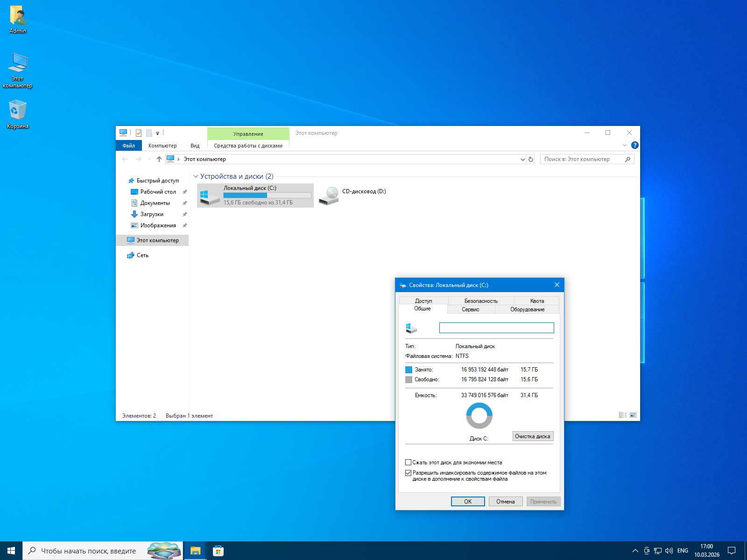Switch to details view in status bar
The width and height of the screenshot is (747, 560).
click(x=623, y=415)
